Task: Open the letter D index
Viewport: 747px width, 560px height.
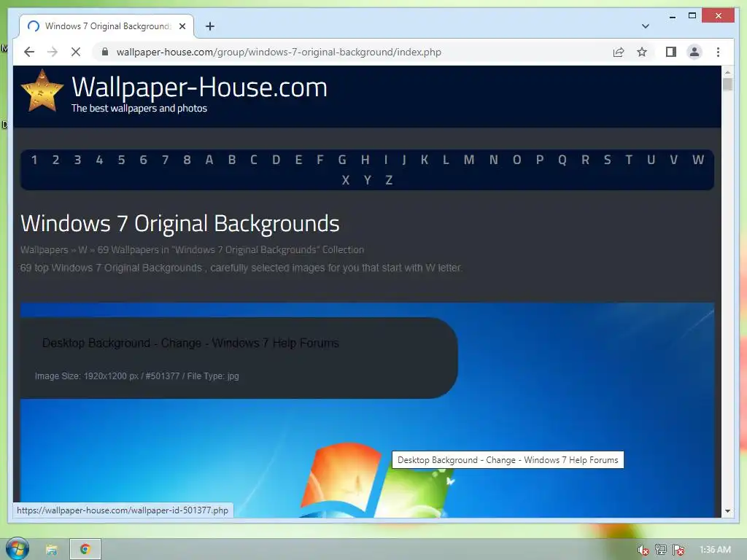Action: 276,160
